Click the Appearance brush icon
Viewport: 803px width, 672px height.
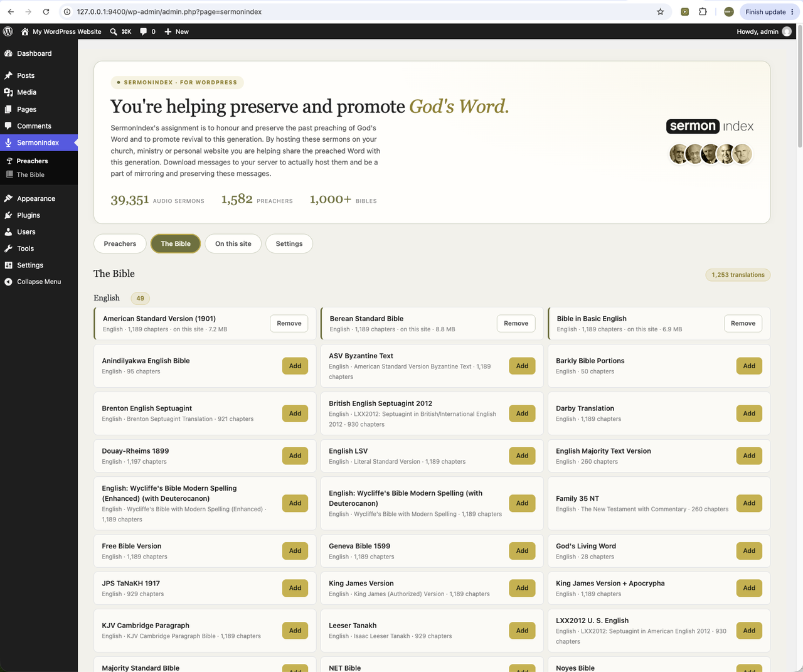[x=8, y=198]
